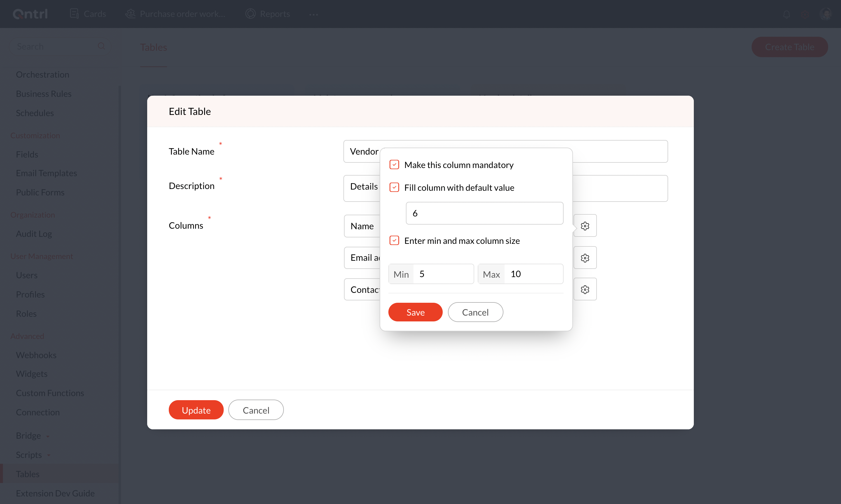Open settings gear for Email column
The image size is (841, 504).
[585, 258]
